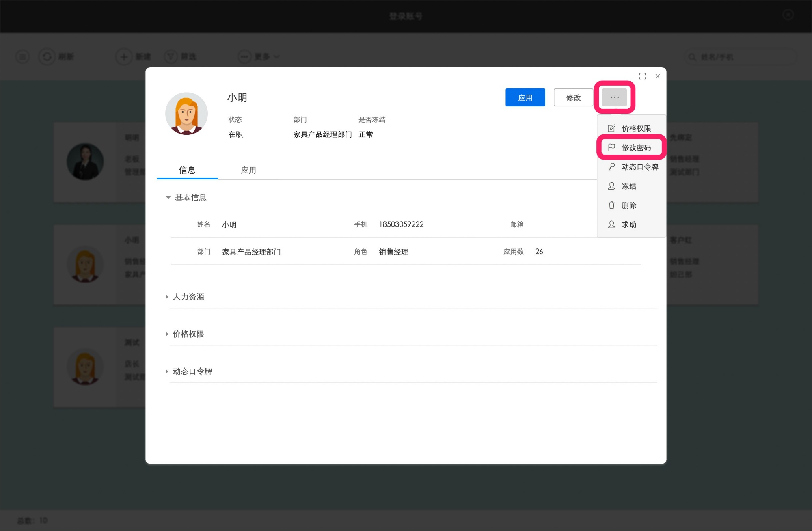Choose 冻结 in the dropdown menu
The height and width of the screenshot is (531, 812).
point(631,186)
